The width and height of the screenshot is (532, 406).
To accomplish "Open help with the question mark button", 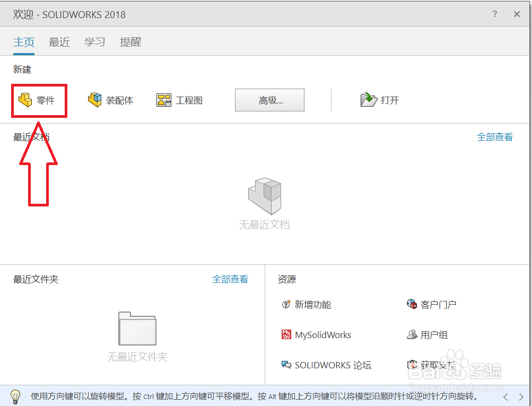I will (x=495, y=14).
